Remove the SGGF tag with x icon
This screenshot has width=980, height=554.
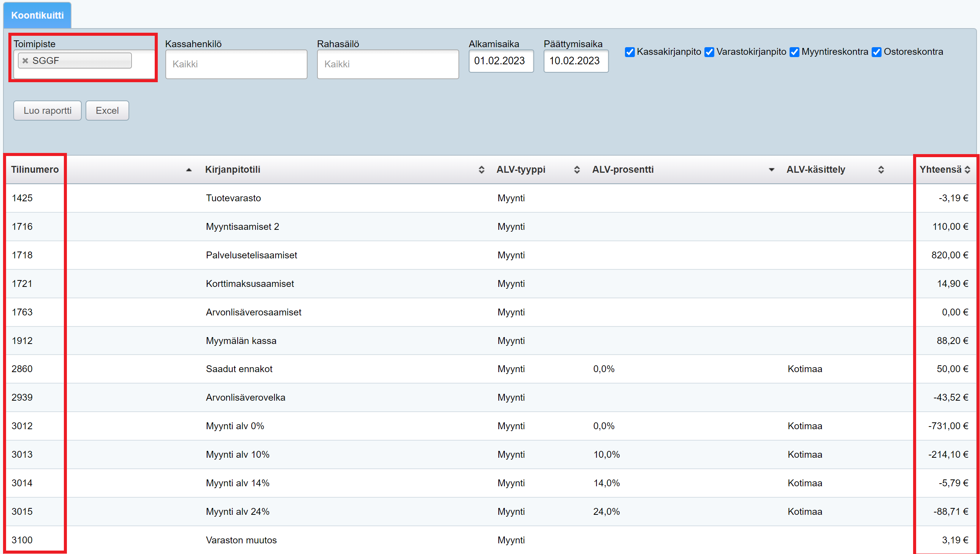25,60
